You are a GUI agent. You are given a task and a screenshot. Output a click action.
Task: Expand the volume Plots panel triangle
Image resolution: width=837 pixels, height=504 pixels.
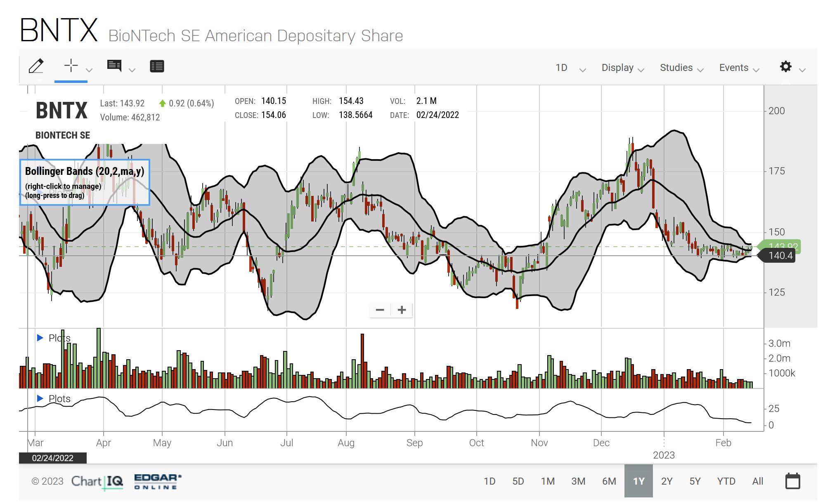tap(40, 338)
